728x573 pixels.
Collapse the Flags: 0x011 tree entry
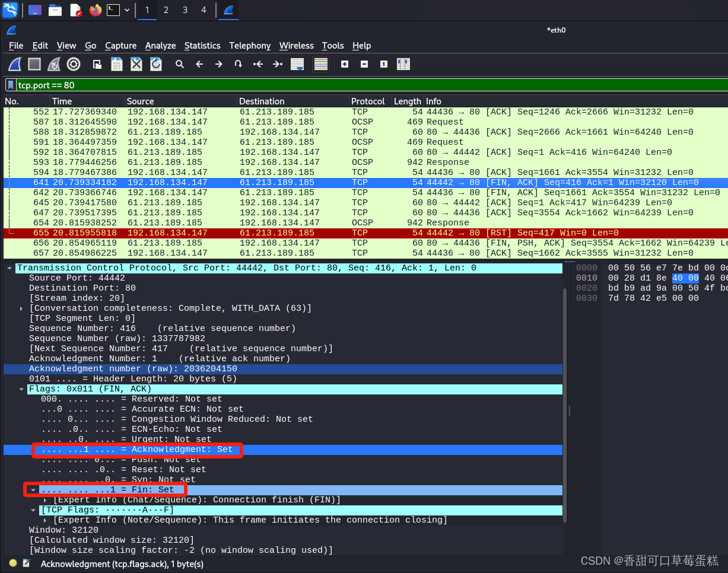click(x=21, y=389)
